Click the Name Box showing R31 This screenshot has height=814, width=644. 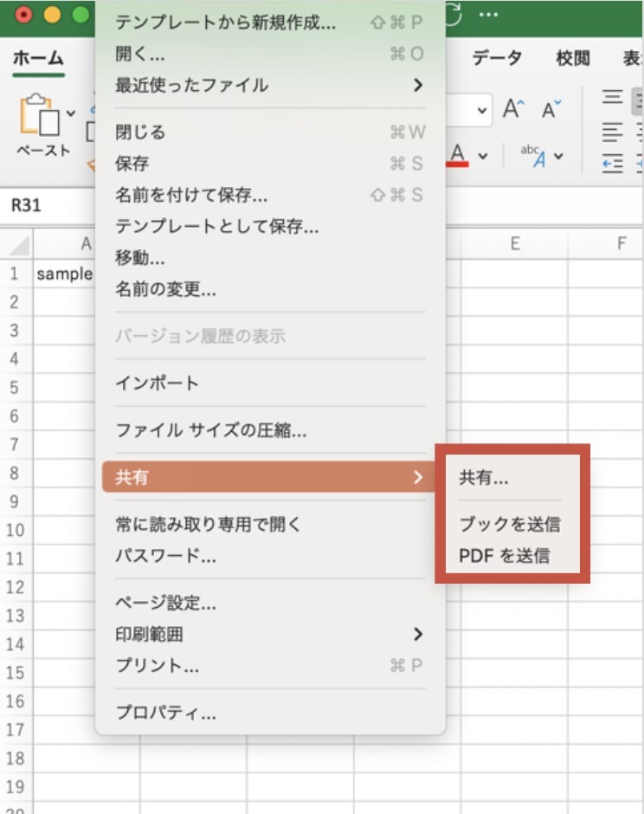[x=26, y=206]
